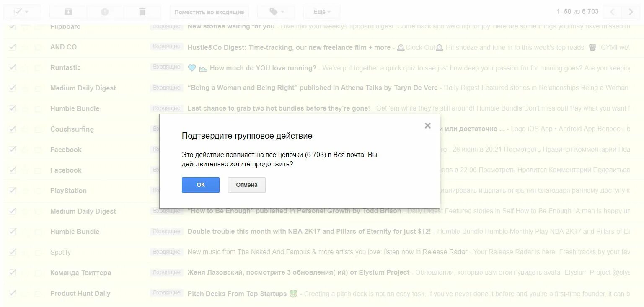Open 'Double trouble this month' subject
This screenshot has width=644, height=307.
click(x=309, y=231)
